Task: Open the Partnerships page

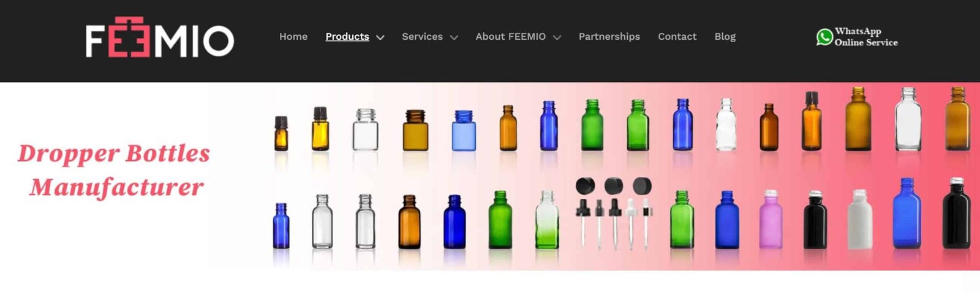Action: coord(609,37)
